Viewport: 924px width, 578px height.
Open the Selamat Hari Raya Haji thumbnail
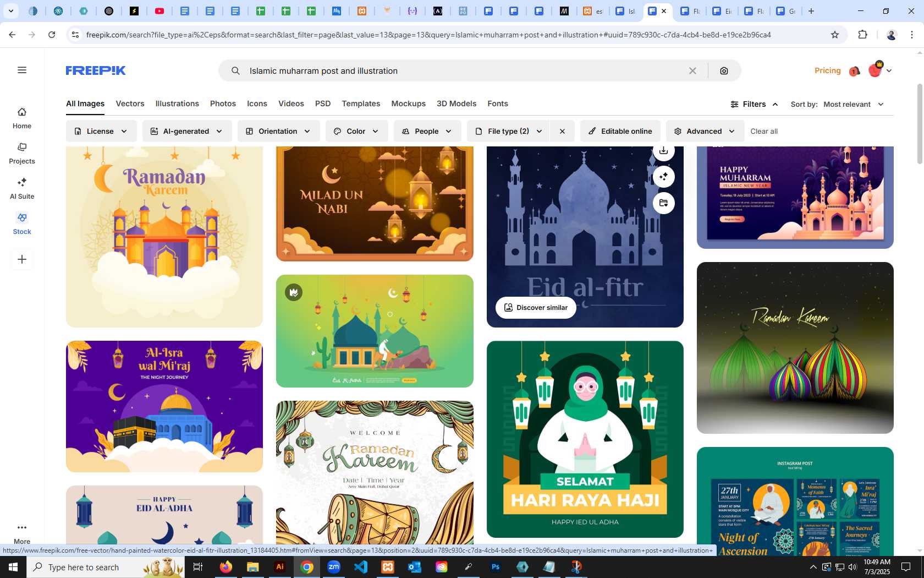click(585, 439)
